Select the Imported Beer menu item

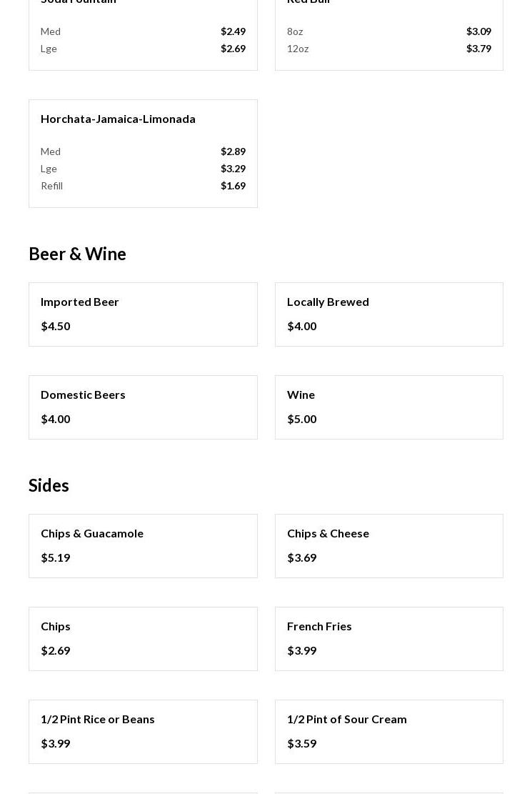click(x=143, y=314)
